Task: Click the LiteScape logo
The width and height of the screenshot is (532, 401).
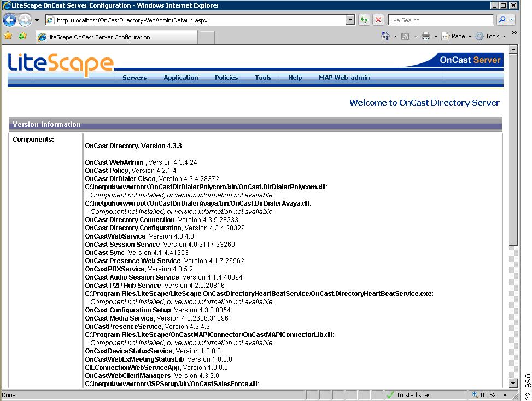Action: point(60,64)
